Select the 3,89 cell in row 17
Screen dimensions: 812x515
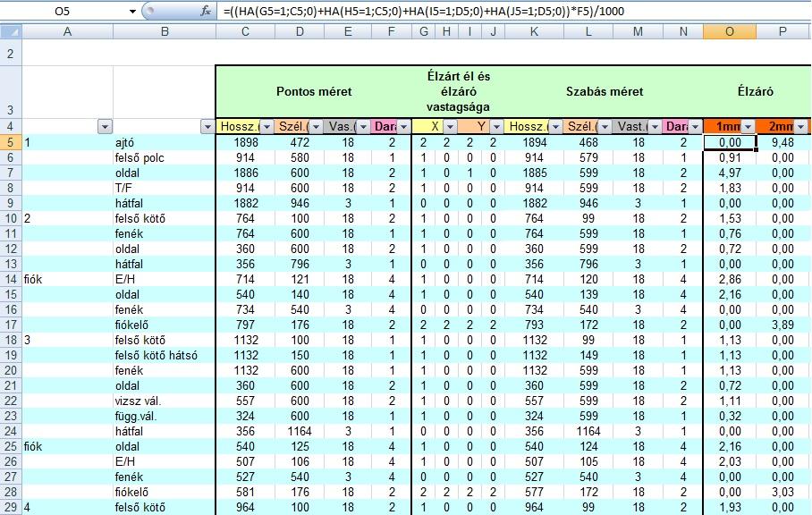coord(783,325)
